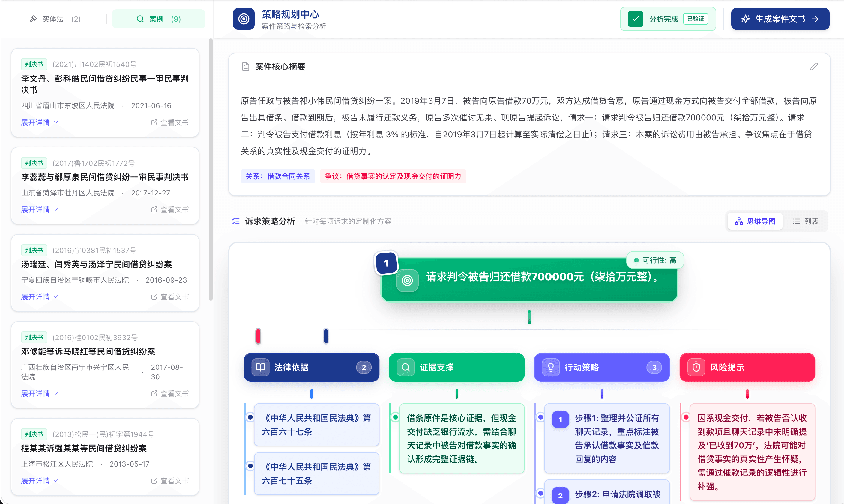This screenshot has width=844, height=504.
Task: Switch to 列表 view
Action: click(805, 221)
